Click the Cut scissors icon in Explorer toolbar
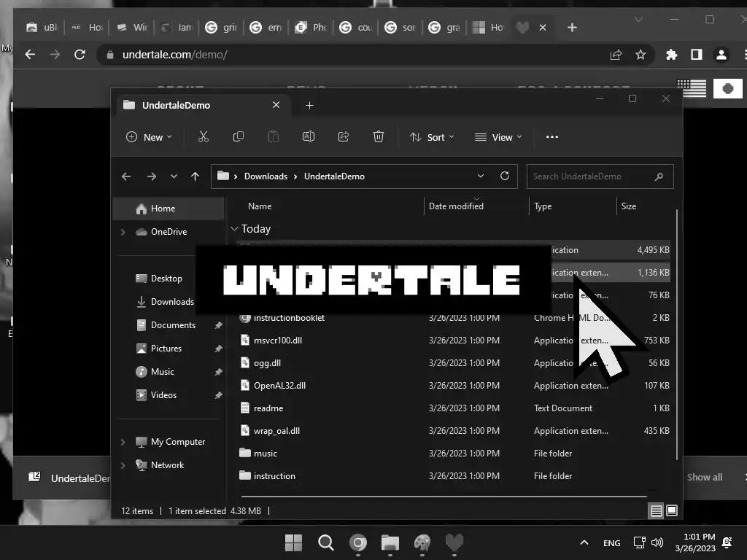Screen dimensions: 747x560 pos(204,137)
